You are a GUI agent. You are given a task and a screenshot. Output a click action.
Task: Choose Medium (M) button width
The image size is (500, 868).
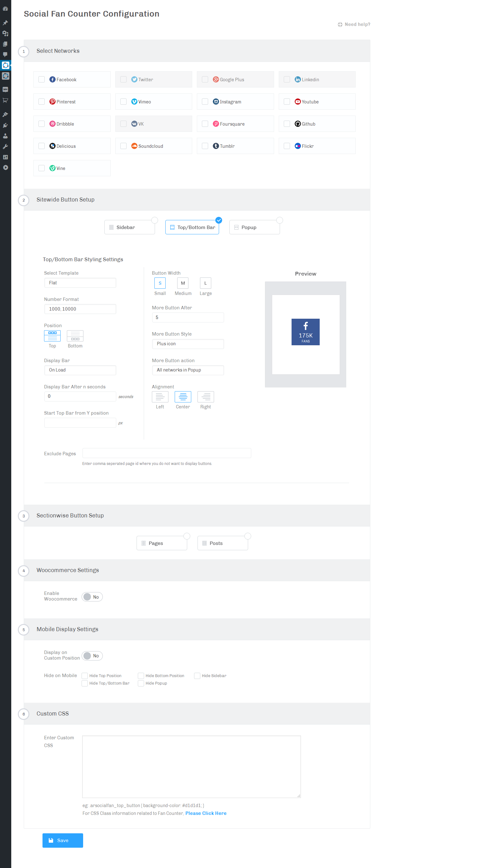coord(183,283)
